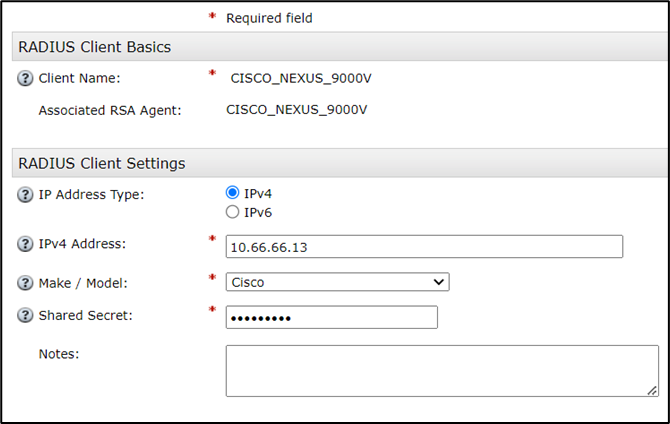Image resolution: width=670 pixels, height=424 pixels.
Task: Click the help icon beside Client Name
Action: pyautogui.click(x=26, y=77)
